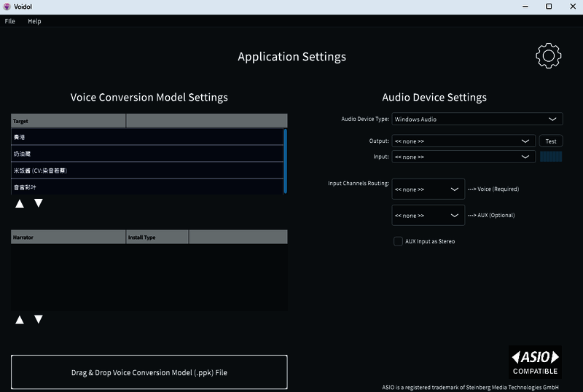This screenshot has height=392, width=583.
Task: Open the Help menu
Action: [34, 21]
